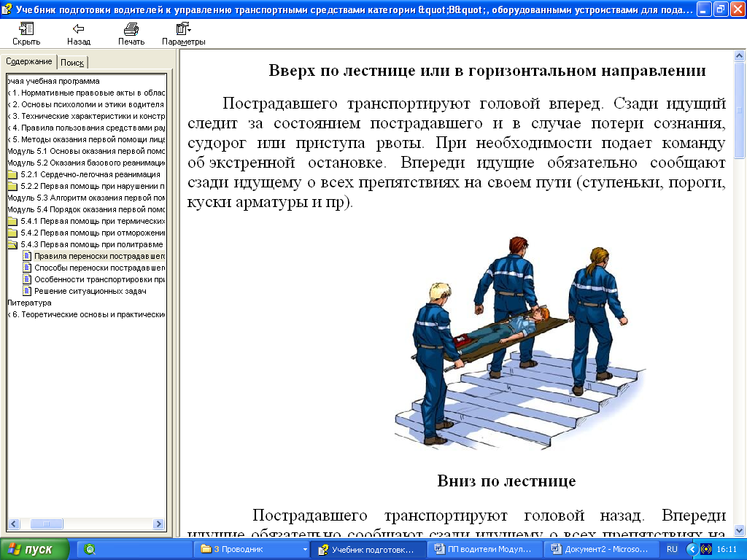Expand the Проводник taskbar group dropdown arrow
The width and height of the screenshot is (747, 560).
coord(305,550)
